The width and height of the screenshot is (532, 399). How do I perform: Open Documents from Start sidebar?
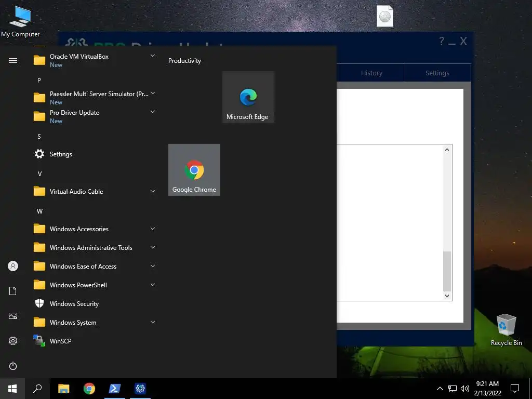click(13, 291)
